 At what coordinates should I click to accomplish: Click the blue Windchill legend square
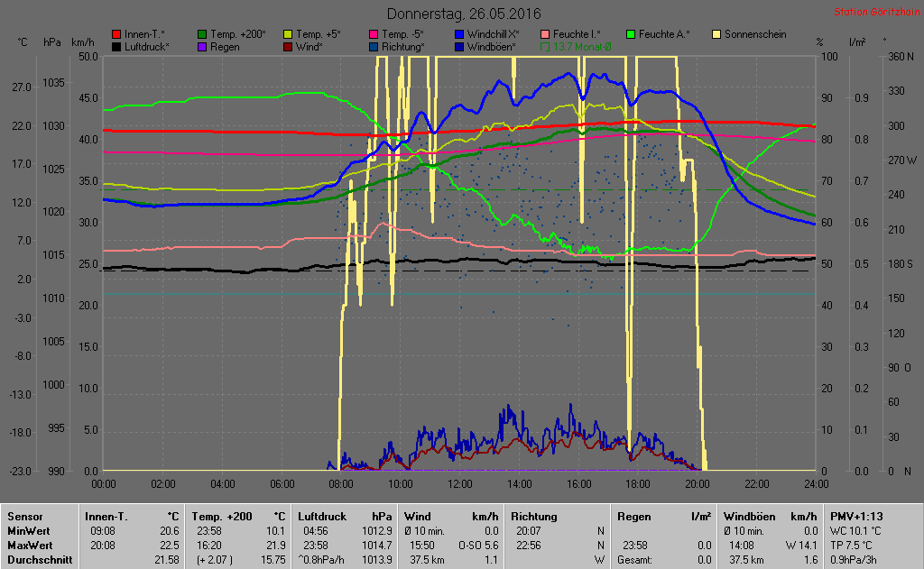[x=460, y=34]
